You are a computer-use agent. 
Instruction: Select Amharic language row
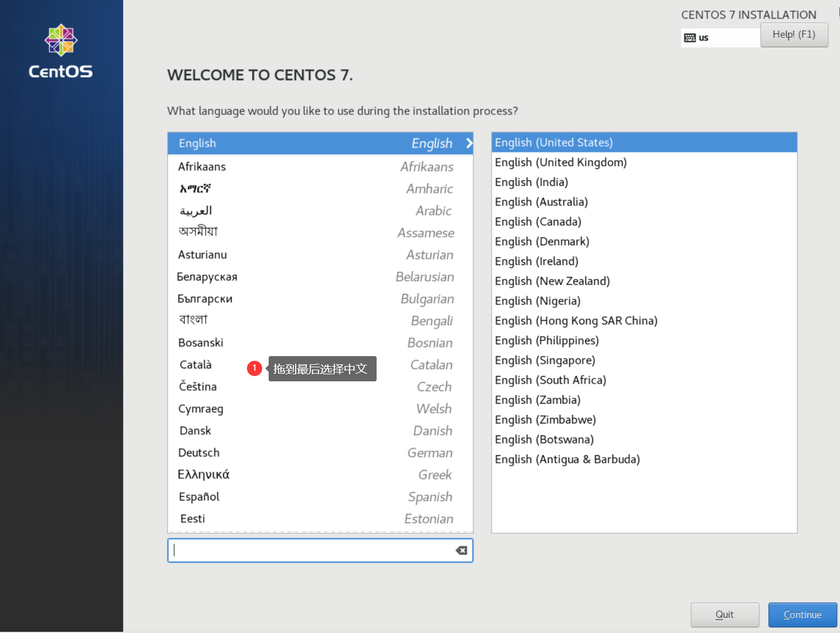pos(320,189)
